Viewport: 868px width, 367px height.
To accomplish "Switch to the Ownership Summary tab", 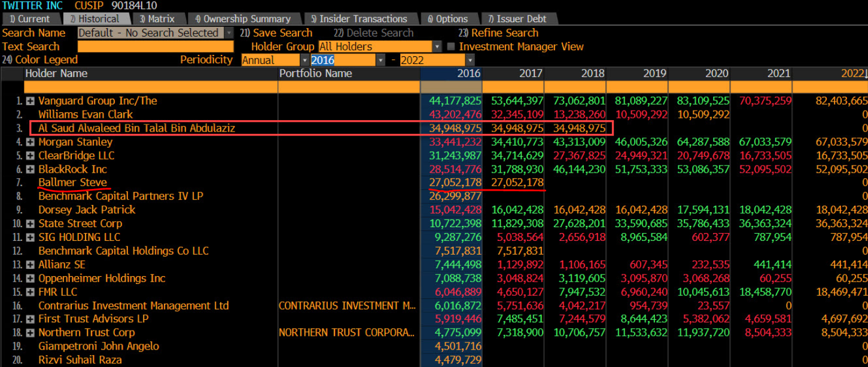I will 242,19.
